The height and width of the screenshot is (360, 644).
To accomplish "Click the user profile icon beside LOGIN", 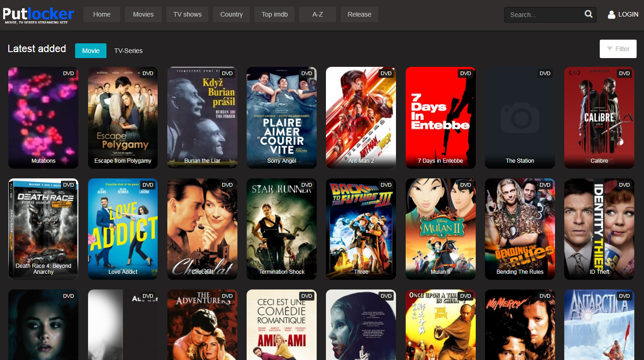I will (x=611, y=14).
